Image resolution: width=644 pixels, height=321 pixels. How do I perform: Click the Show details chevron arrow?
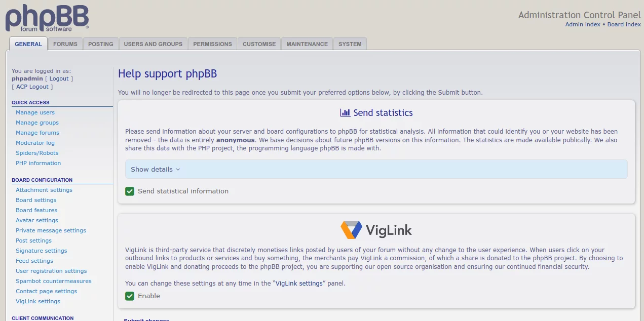(178, 170)
